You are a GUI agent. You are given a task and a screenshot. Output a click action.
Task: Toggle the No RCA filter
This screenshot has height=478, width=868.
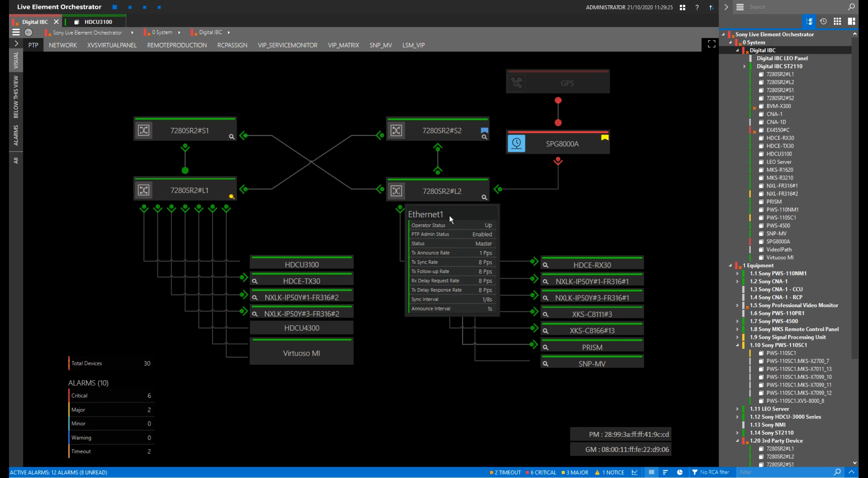pos(710,472)
